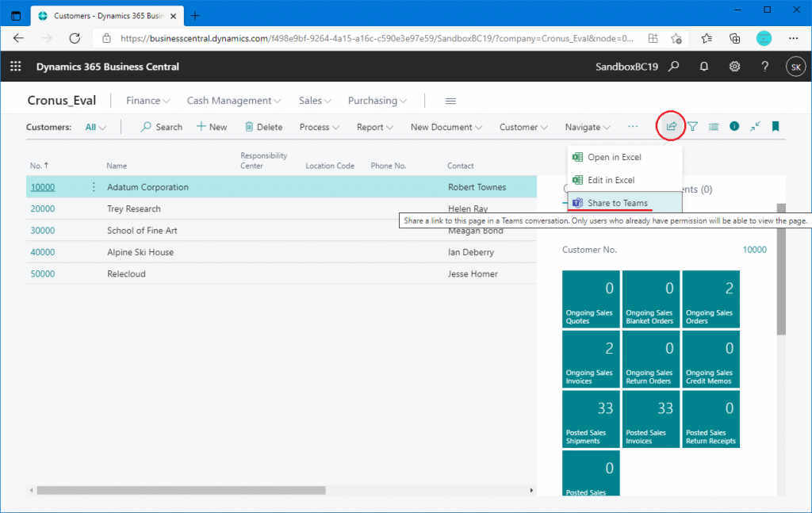Open the All customers view dropdown
Viewport: 812px width, 513px height.
(96, 128)
